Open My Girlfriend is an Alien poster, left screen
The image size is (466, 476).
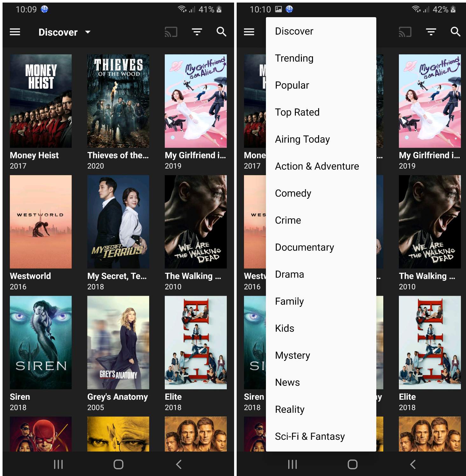coord(196,101)
